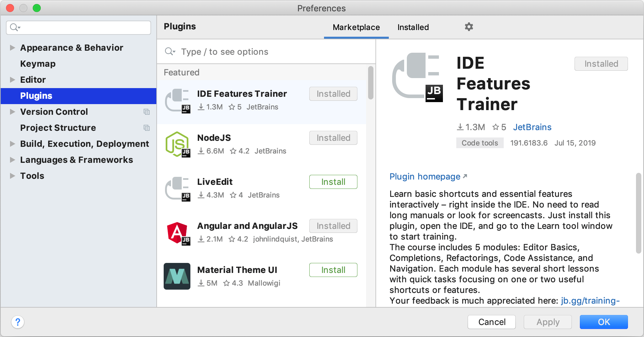Click the Cancel button
The height and width of the screenshot is (337, 644).
(492, 322)
